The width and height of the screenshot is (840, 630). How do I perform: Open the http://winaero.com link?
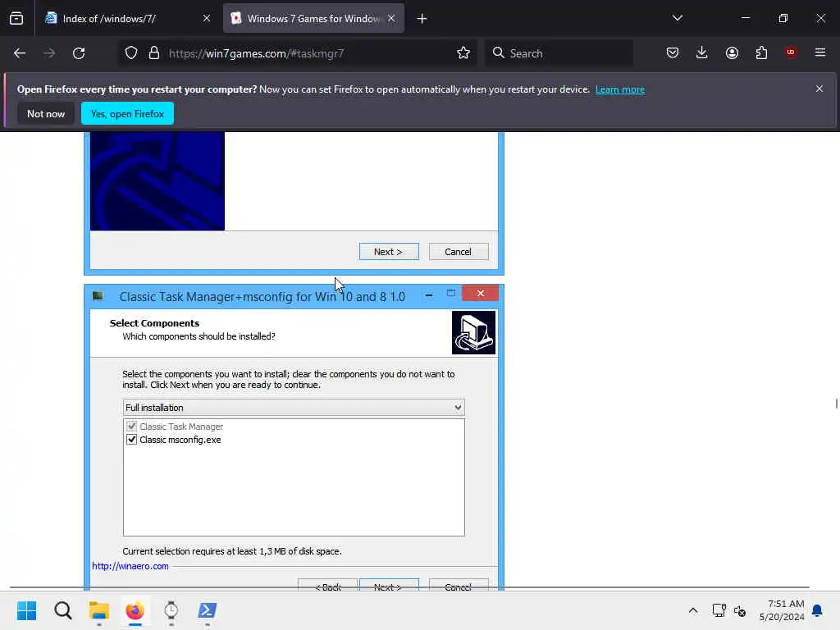tap(130, 566)
